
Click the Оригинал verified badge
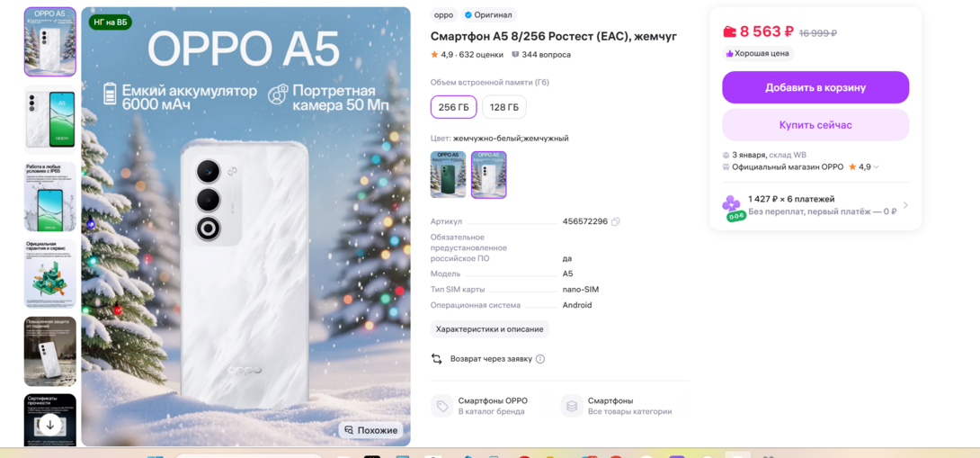coord(488,15)
